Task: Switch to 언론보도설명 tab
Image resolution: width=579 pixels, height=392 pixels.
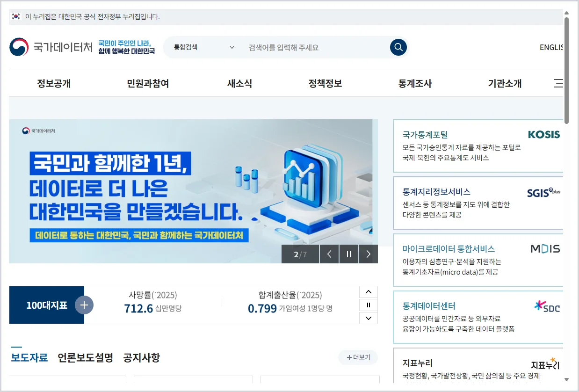Action: tap(86, 358)
